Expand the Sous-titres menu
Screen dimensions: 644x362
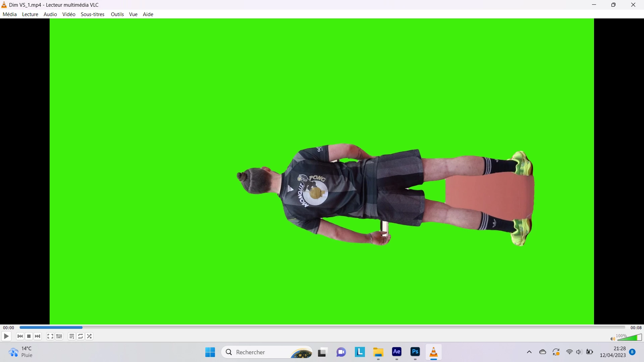93,14
